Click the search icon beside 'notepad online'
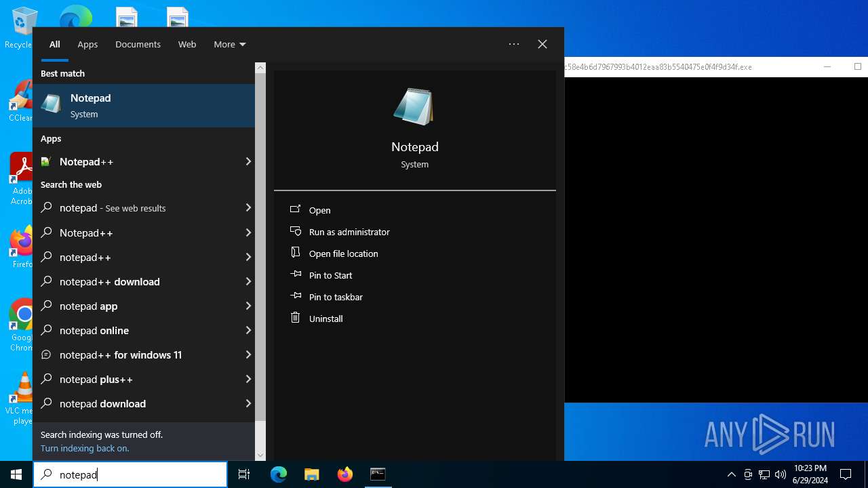868x488 pixels. pos(46,330)
